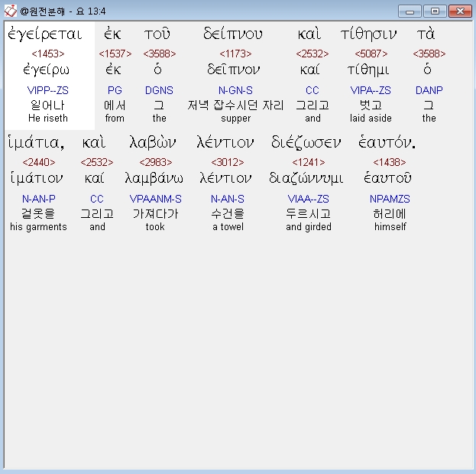Image resolution: width=476 pixels, height=474 pixels.
Task: Click Korean gloss 가져다가
Action: (x=155, y=213)
